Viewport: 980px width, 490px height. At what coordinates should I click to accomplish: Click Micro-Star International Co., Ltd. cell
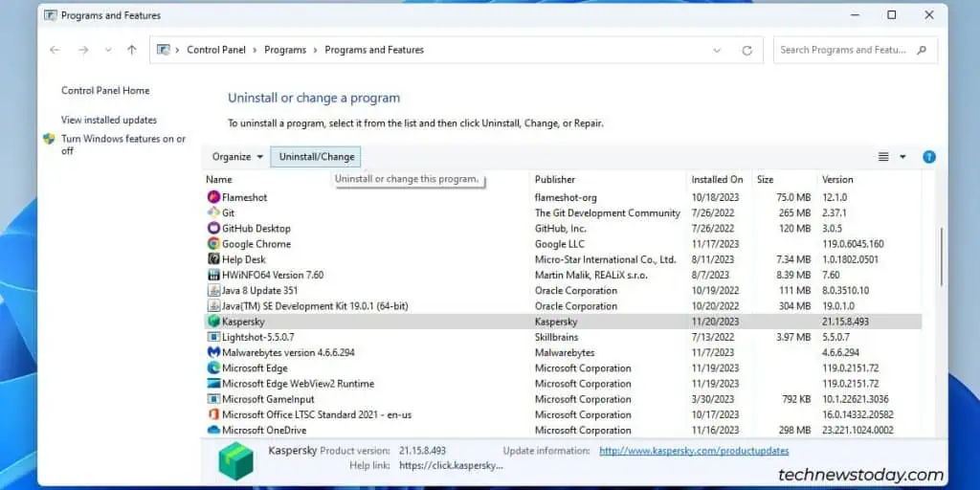(x=606, y=259)
